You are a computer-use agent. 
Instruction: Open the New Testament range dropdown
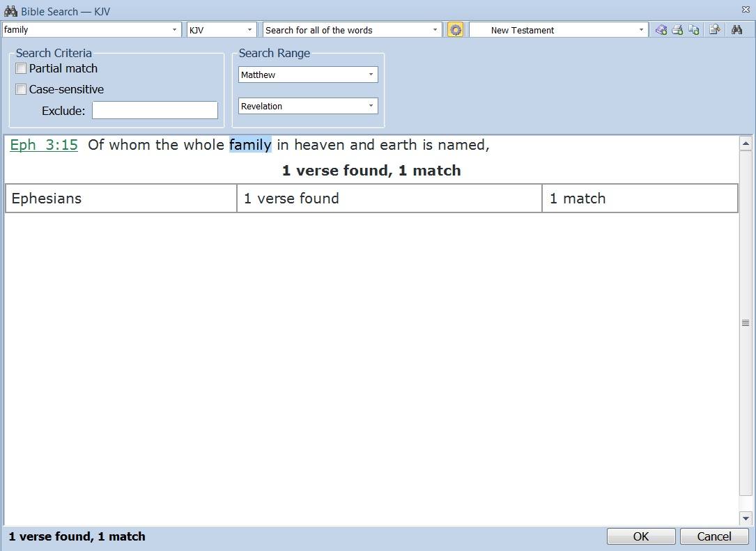(641, 30)
